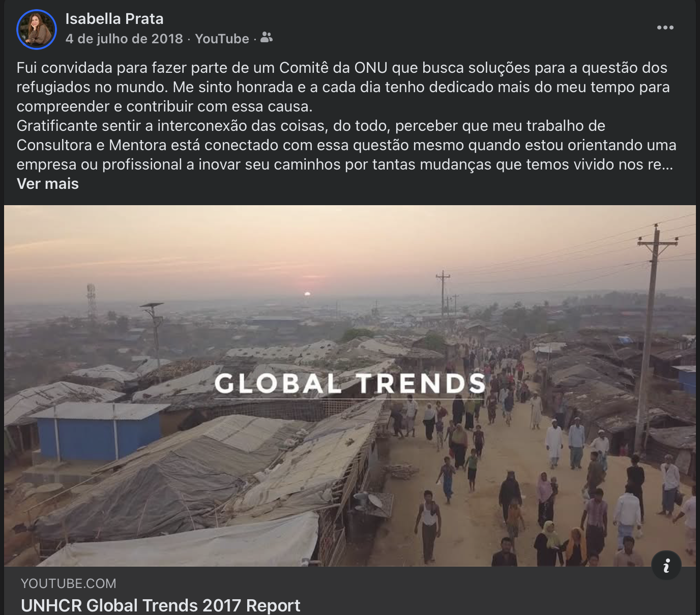700x615 pixels.
Task: Click the setting sun in the video thumbnail
Action: [x=307, y=294]
